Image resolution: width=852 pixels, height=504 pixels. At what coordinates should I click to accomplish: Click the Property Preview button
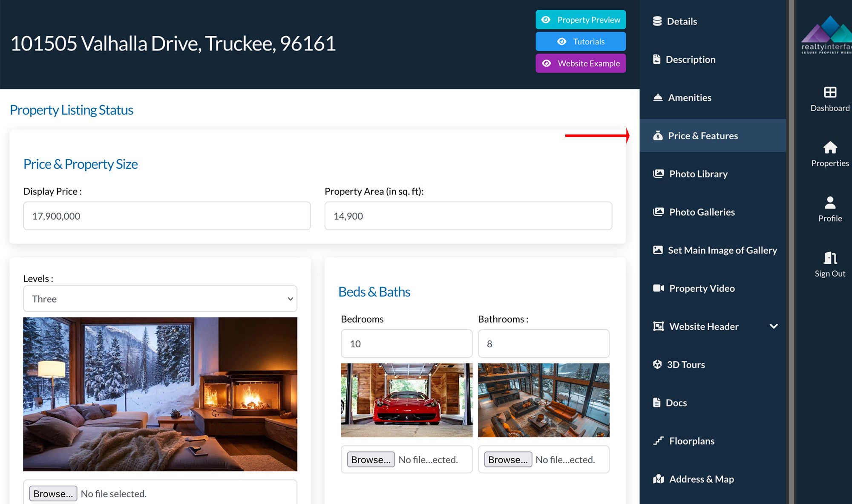[580, 20]
